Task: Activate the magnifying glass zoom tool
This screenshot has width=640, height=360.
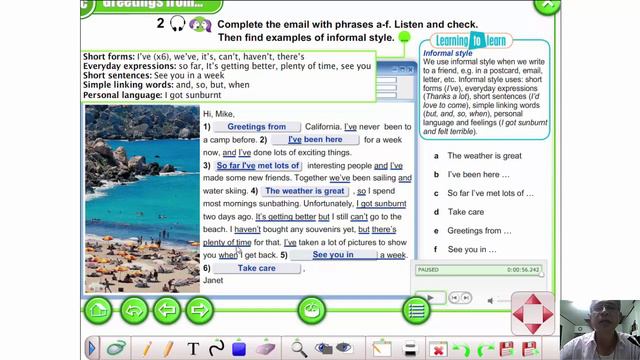Action: point(299,349)
